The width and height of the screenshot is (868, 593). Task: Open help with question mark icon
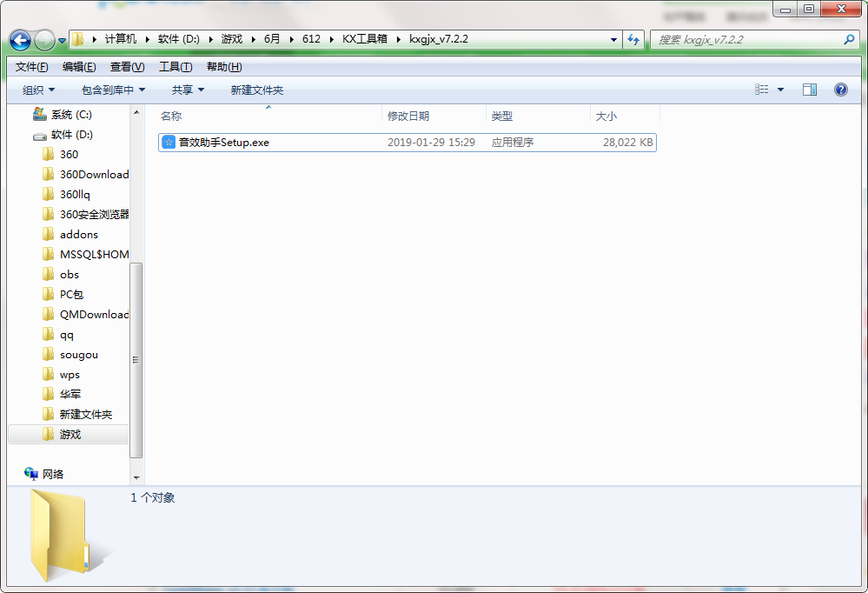[x=840, y=90]
